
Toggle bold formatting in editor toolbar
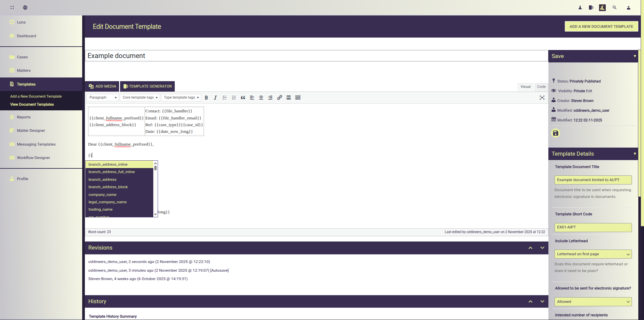click(x=206, y=98)
